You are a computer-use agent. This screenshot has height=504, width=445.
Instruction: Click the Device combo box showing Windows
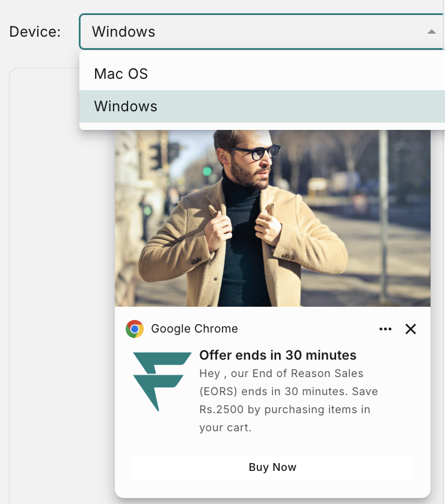point(262,31)
